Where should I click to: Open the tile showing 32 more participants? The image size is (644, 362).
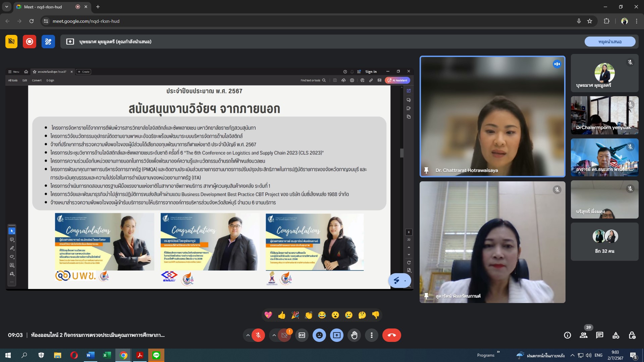[604, 242]
